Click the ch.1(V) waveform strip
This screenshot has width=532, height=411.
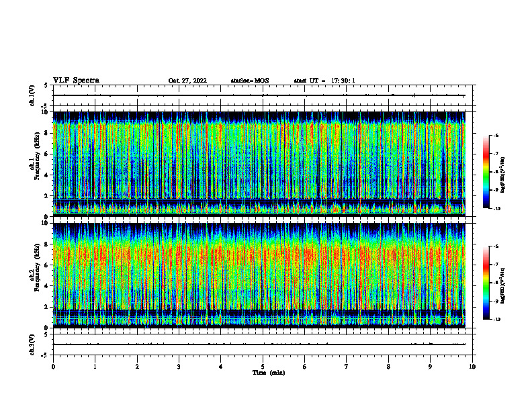pyautogui.click(x=263, y=95)
